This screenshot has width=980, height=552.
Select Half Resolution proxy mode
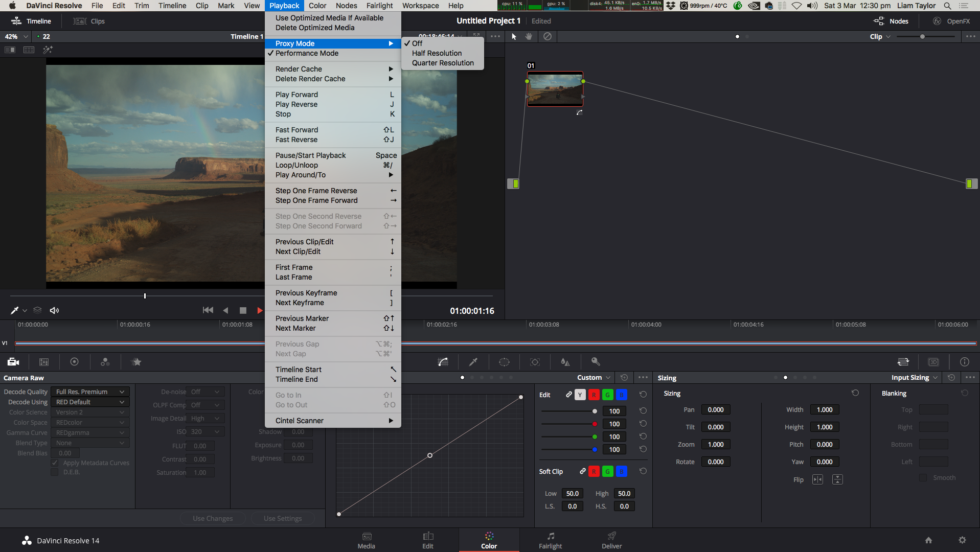[x=437, y=53]
